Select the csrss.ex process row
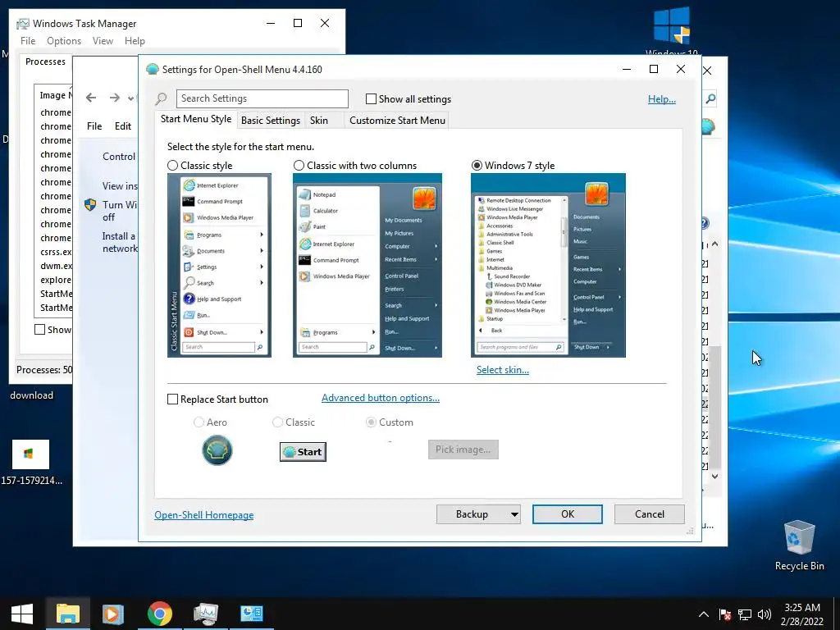Image resolution: width=840 pixels, height=630 pixels. pyautogui.click(x=55, y=252)
